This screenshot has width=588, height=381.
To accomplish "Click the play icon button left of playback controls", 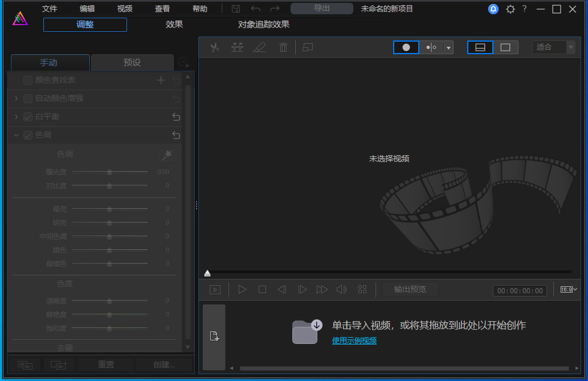I will point(215,290).
